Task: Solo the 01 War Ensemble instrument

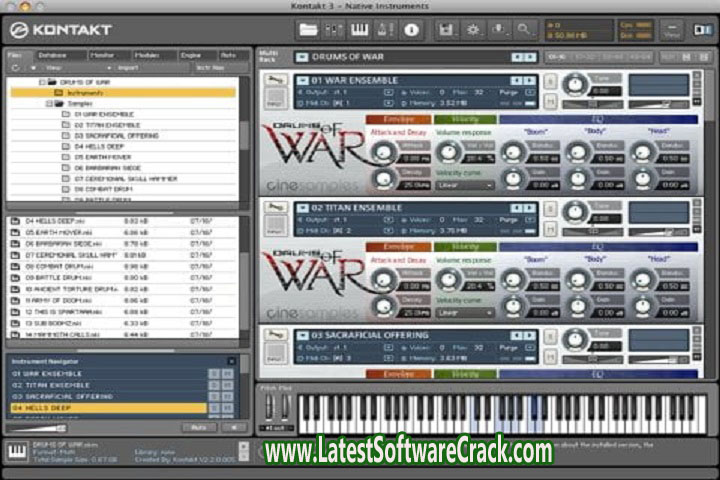Action: 551,82
